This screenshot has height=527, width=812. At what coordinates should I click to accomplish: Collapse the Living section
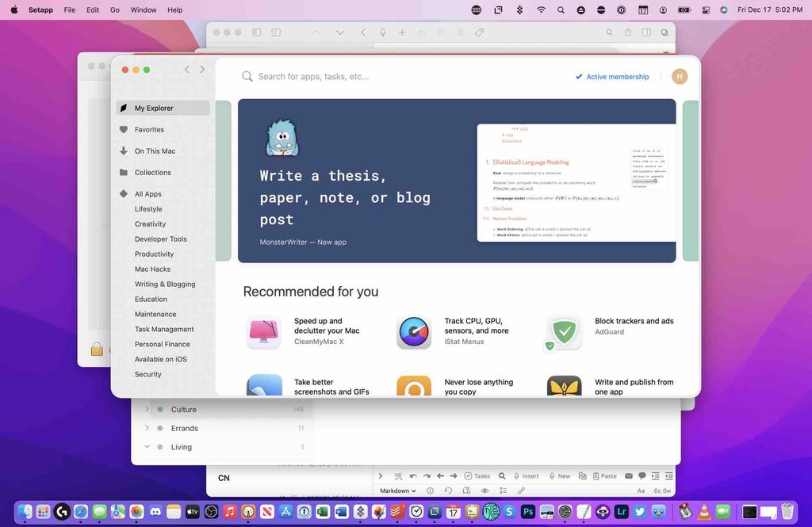pos(147,446)
